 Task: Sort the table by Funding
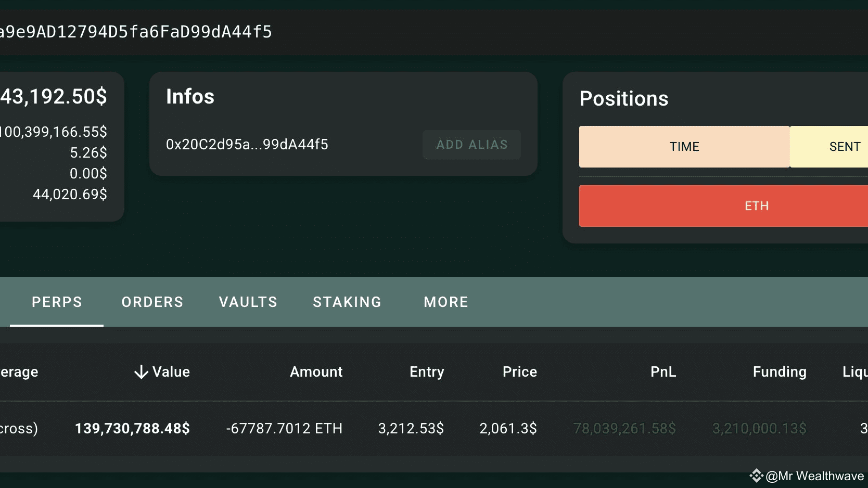click(779, 371)
